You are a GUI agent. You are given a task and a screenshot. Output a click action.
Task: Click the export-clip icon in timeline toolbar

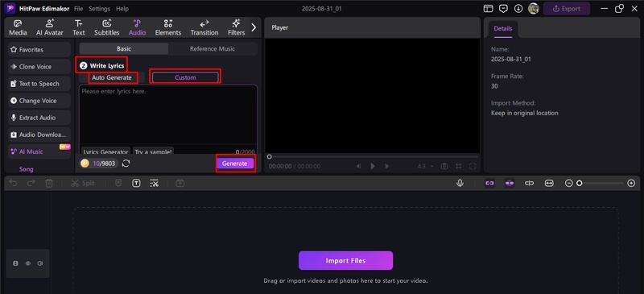180,184
